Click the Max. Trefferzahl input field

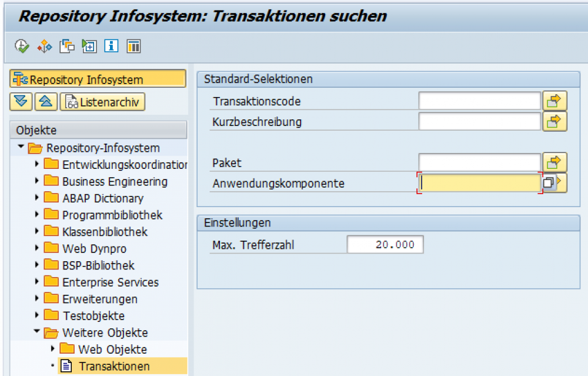pyautogui.click(x=385, y=244)
